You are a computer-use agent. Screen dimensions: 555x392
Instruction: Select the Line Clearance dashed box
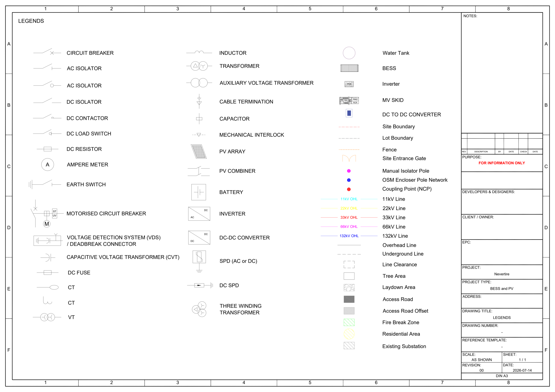pos(349,264)
